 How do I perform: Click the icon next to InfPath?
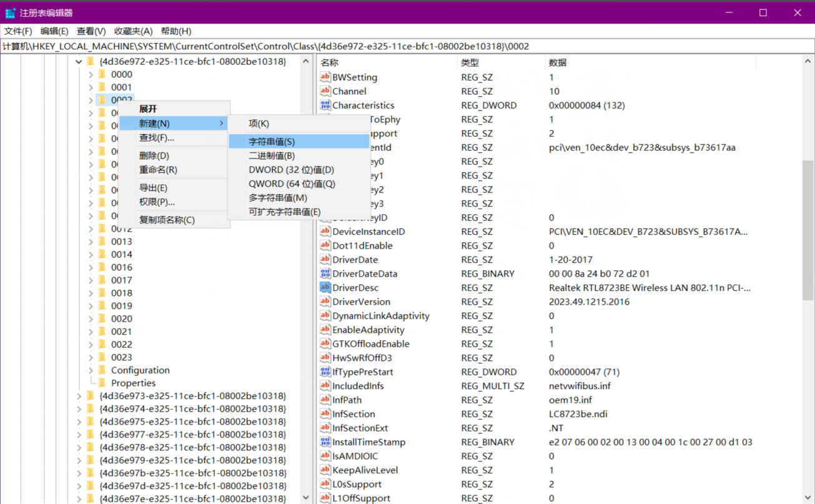(x=325, y=400)
